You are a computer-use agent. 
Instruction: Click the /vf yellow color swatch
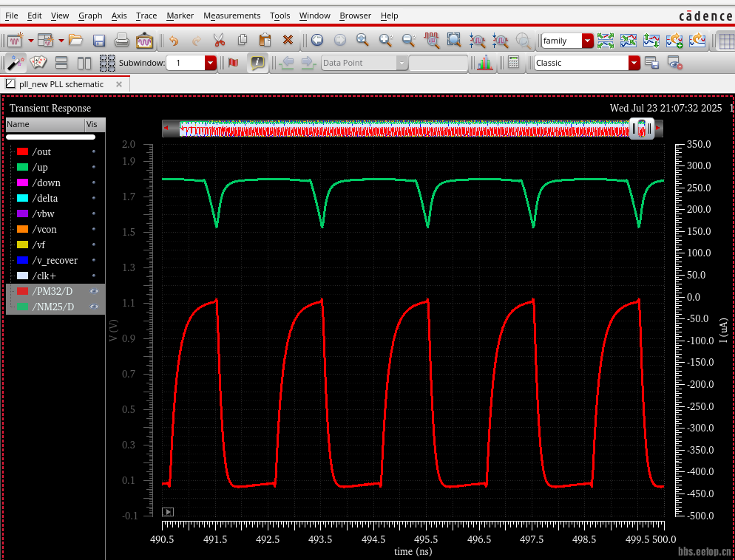coord(22,245)
